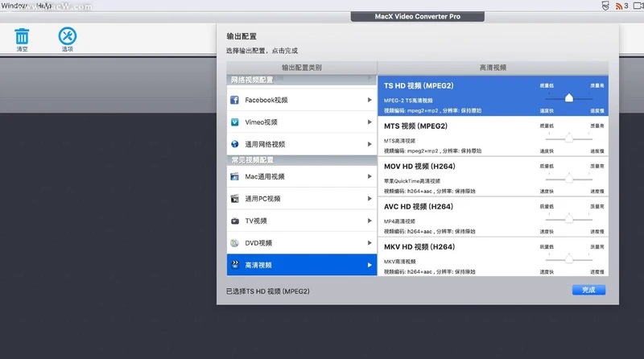Click the 高清视频 category icon

coord(235,265)
